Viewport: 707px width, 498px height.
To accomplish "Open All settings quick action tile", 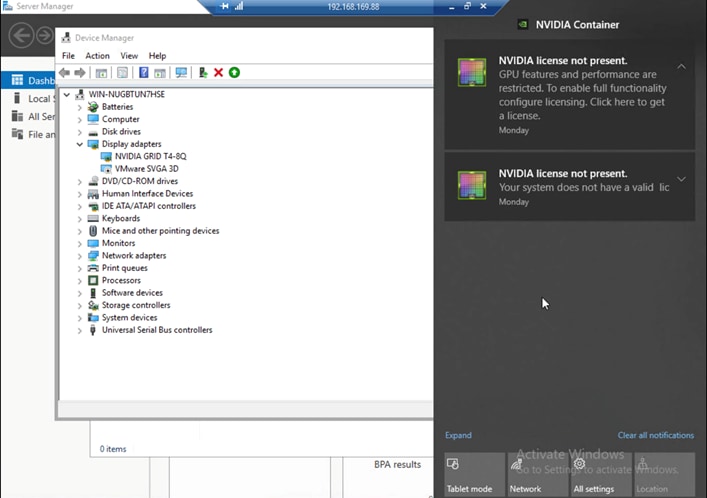I will pyautogui.click(x=601, y=475).
